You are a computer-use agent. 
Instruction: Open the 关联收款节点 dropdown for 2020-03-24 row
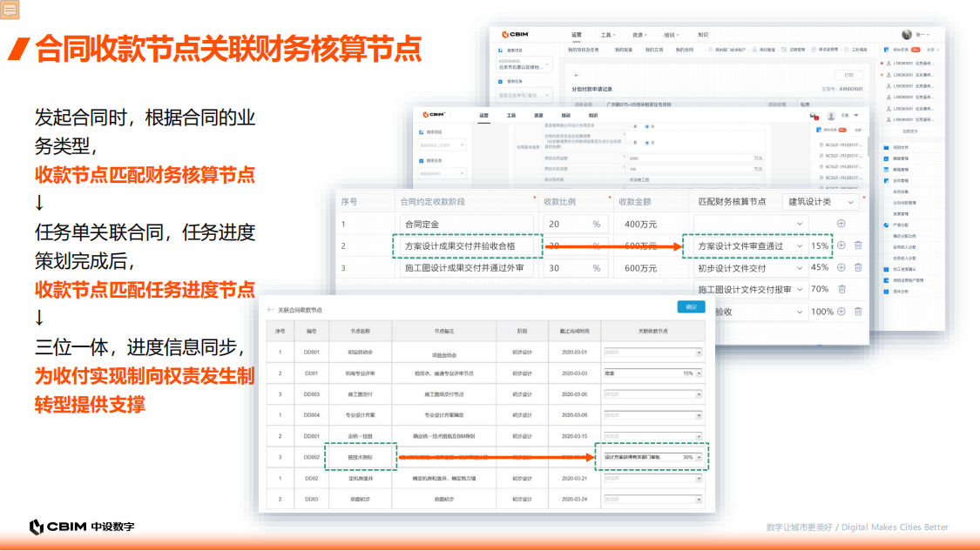coord(652,499)
